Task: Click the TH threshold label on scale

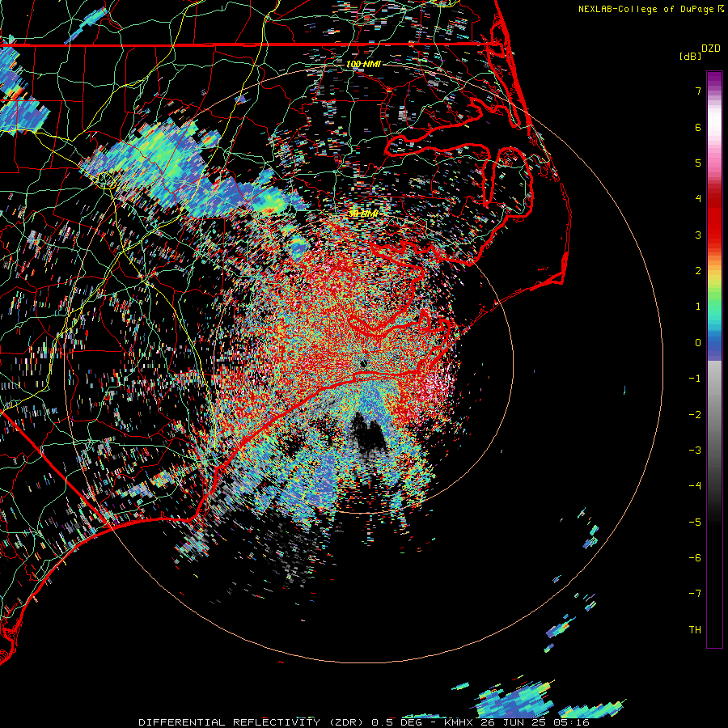Action: click(695, 630)
